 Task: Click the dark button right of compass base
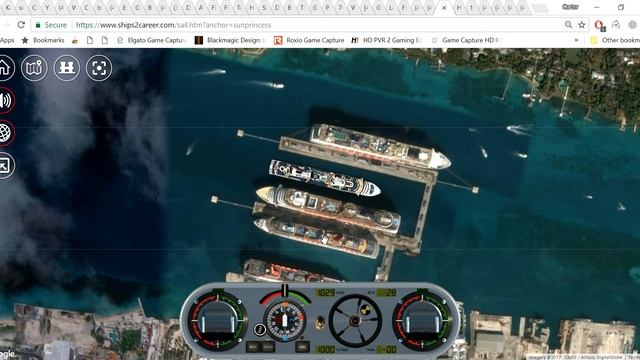[302, 347]
